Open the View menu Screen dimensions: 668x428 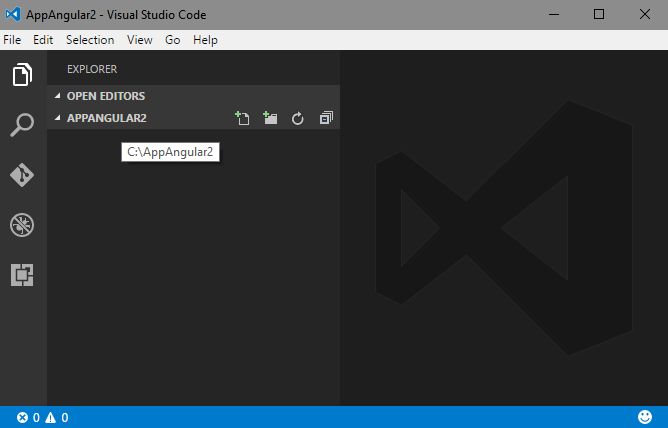click(x=140, y=40)
